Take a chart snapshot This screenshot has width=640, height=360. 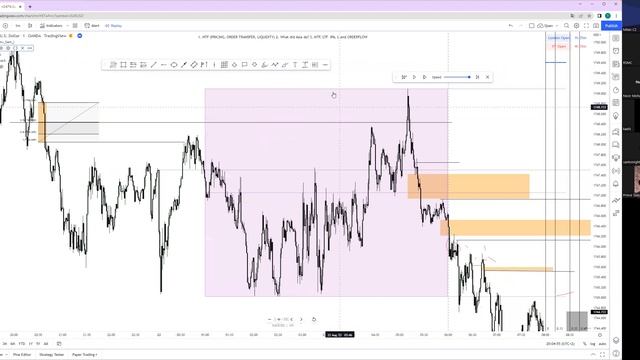(596, 26)
